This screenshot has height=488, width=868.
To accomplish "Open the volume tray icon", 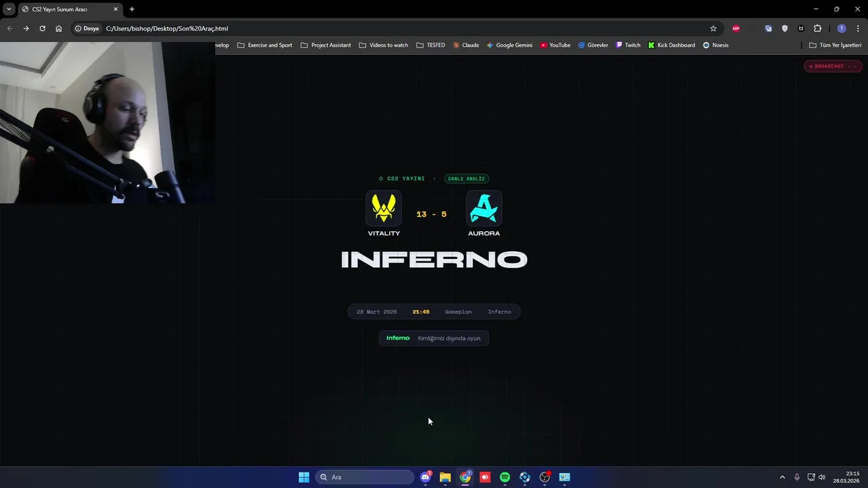I will pyautogui.click(x=822, y=477).
